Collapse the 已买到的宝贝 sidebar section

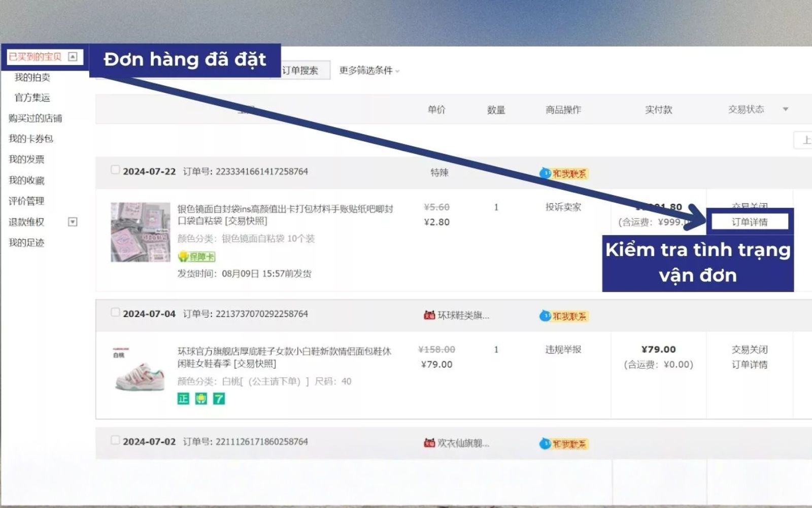click(73, 56)
